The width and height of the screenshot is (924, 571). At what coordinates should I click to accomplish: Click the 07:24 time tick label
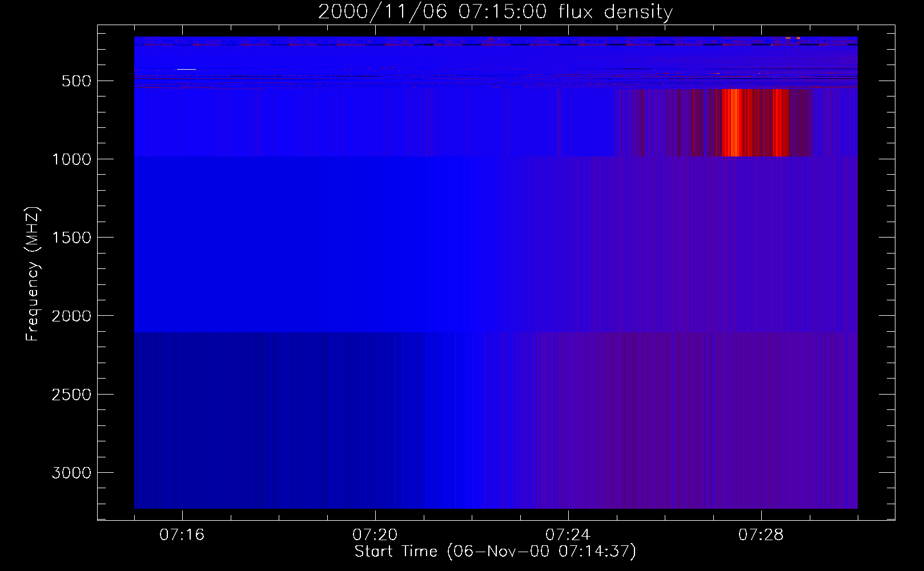[568, 535]
